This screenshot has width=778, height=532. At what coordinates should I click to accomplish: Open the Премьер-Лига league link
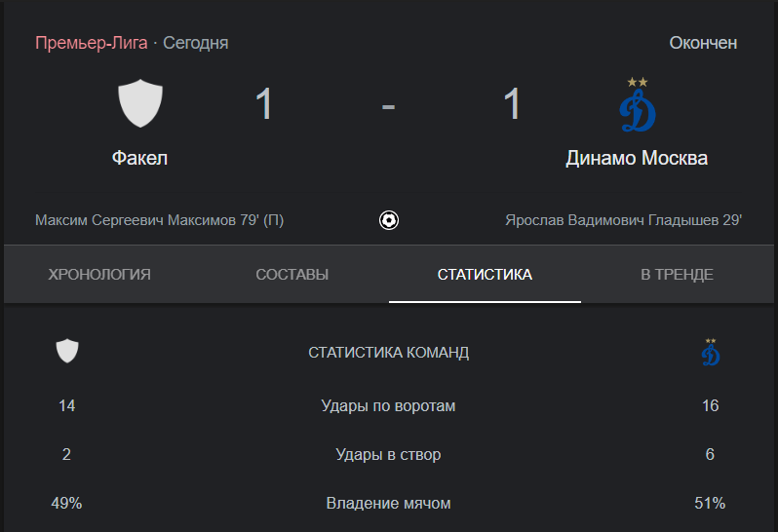[92, 43]
